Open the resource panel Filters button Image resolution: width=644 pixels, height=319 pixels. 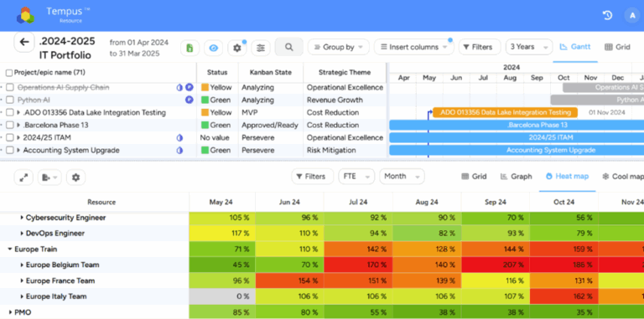pyautogui.click(x=312, y=177)
